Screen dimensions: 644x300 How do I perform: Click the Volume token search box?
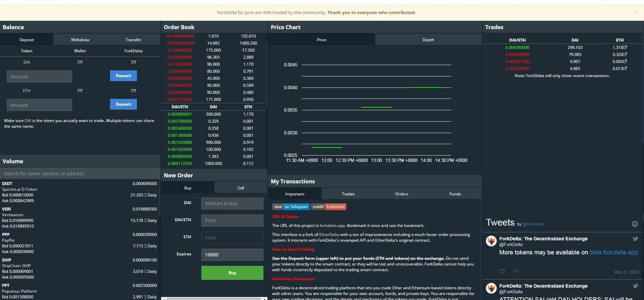[x=80, y=173]
